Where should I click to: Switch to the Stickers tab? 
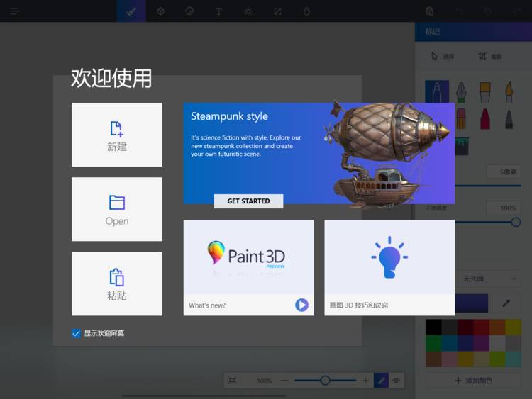(189, 11)
